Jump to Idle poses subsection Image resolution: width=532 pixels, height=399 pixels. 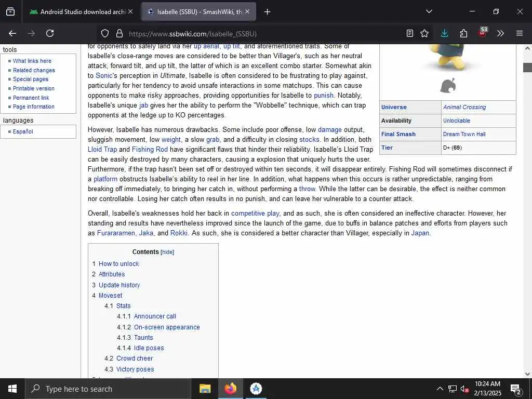tap(149, 348)
